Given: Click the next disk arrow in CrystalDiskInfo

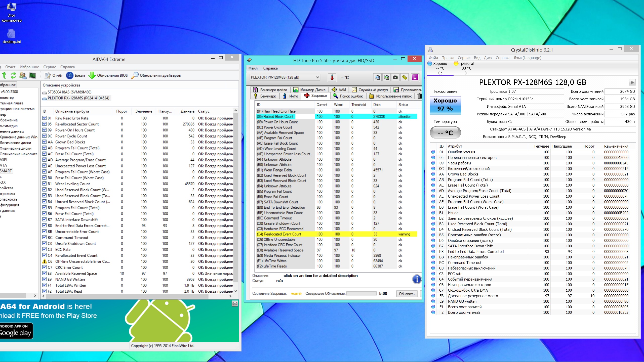Looking at the screenshot, I should [632, 82].
